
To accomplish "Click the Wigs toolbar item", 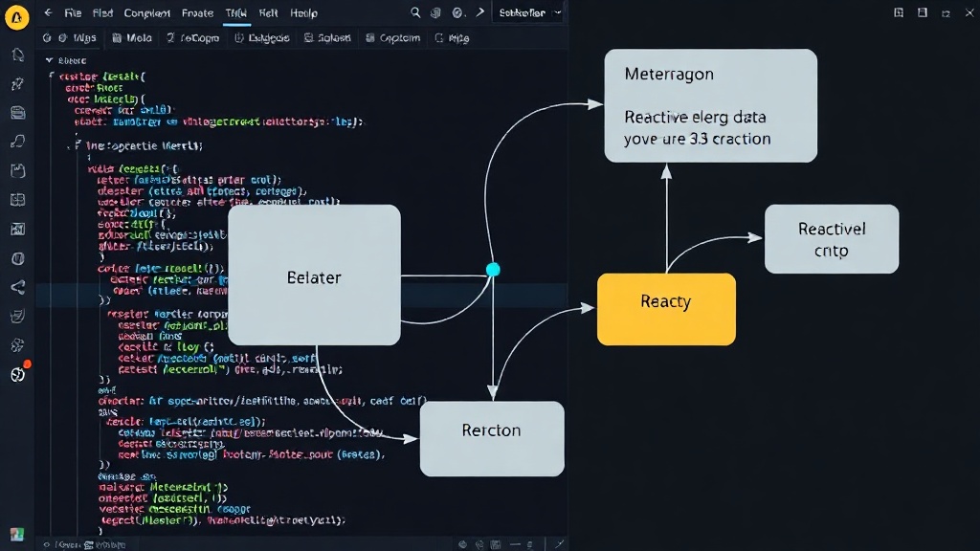I will pyautogui.click(x=78, y=38).
